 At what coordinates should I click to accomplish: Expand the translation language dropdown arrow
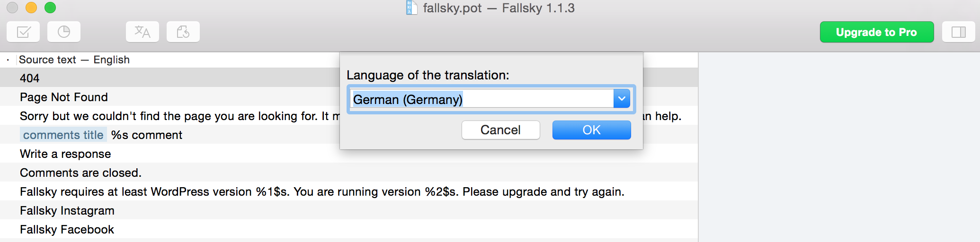point(622,99)
